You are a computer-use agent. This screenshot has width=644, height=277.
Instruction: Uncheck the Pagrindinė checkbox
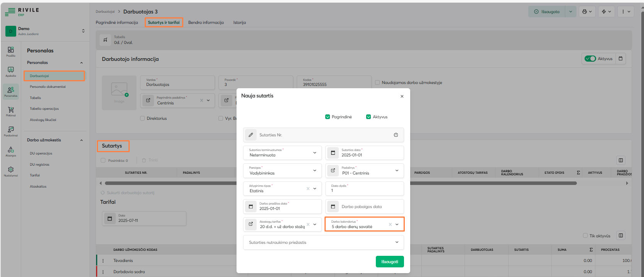(328, 117)
